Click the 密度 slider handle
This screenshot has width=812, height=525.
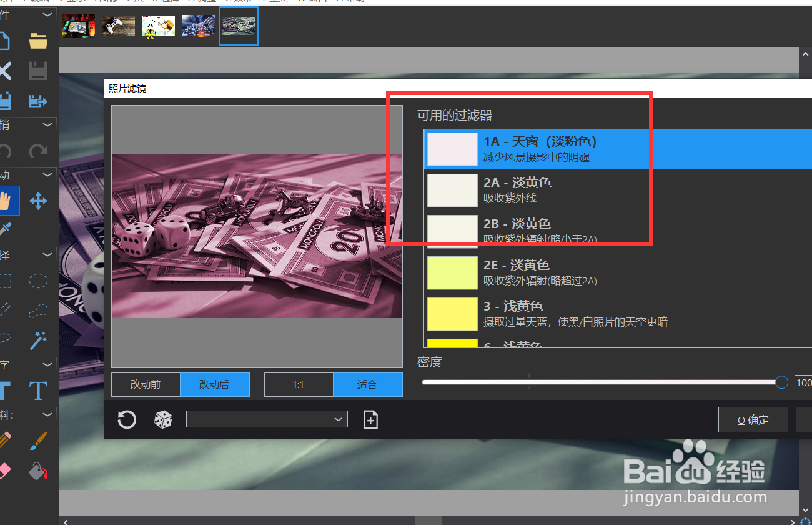[781, 382]
